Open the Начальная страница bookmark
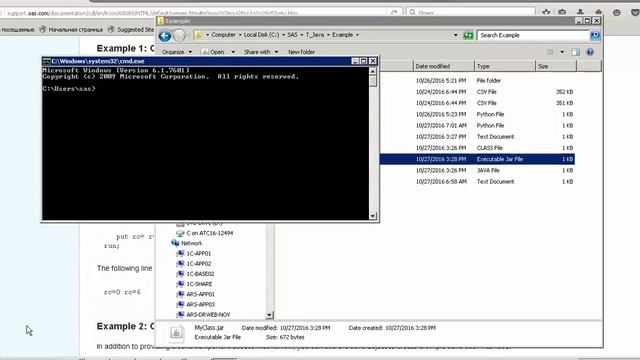Screen dimensions: 640x360 76,29
